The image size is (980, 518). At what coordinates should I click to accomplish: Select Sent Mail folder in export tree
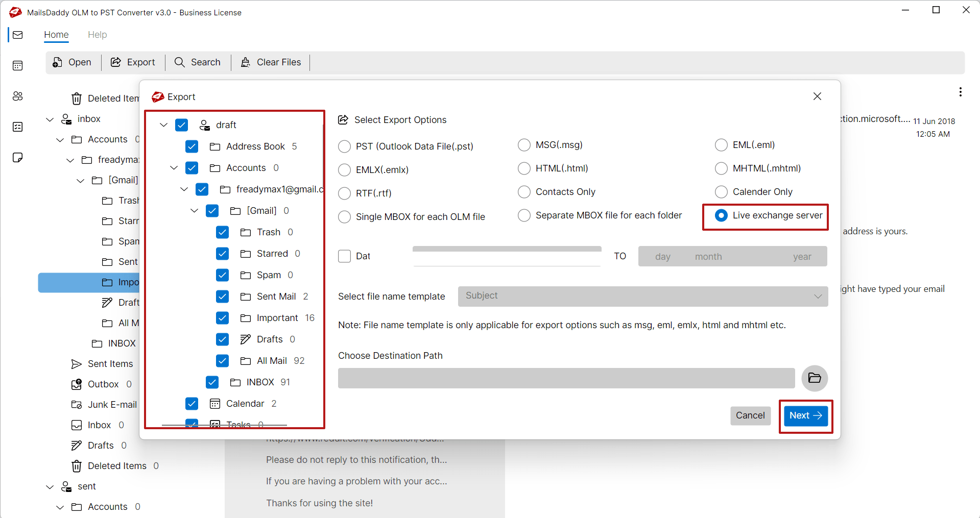pyautogui.click(x=276, y=297)
